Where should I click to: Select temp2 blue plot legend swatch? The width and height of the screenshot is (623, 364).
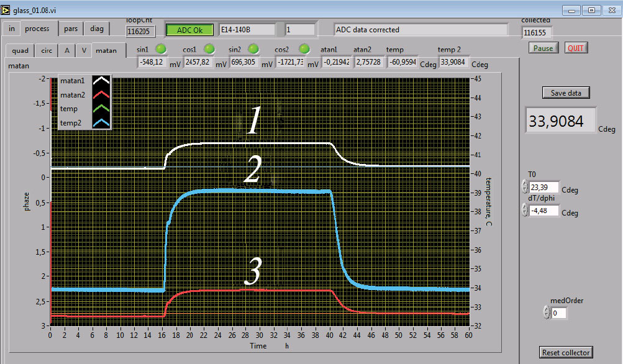[x=101, y=123]
